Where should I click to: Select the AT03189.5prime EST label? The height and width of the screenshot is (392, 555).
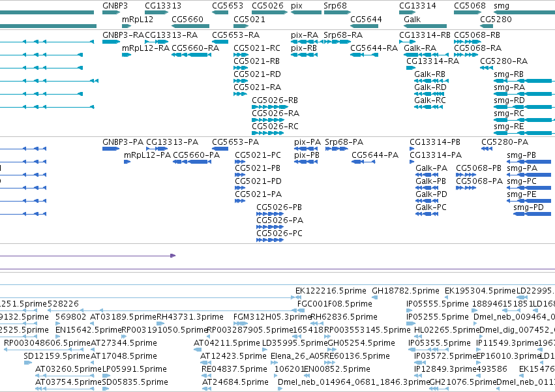(x=123, y=317)
